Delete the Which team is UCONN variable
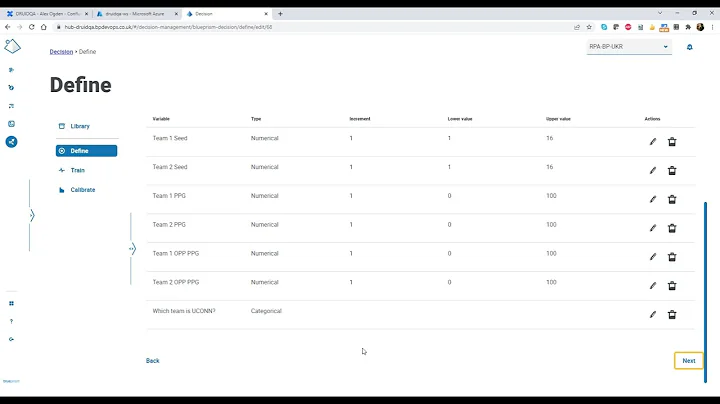The width and height of the screenshot is (720, 404). (x=672, y=314)
